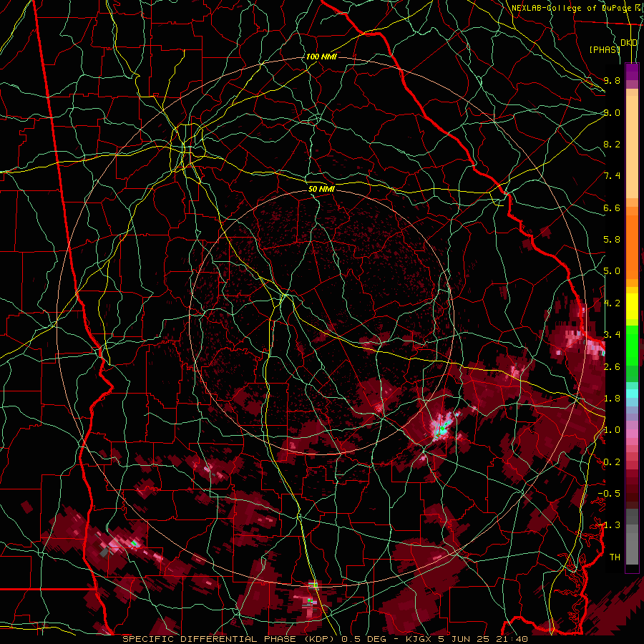
Task: Click the 1.0 value on the scale
Action: point(612,430)
